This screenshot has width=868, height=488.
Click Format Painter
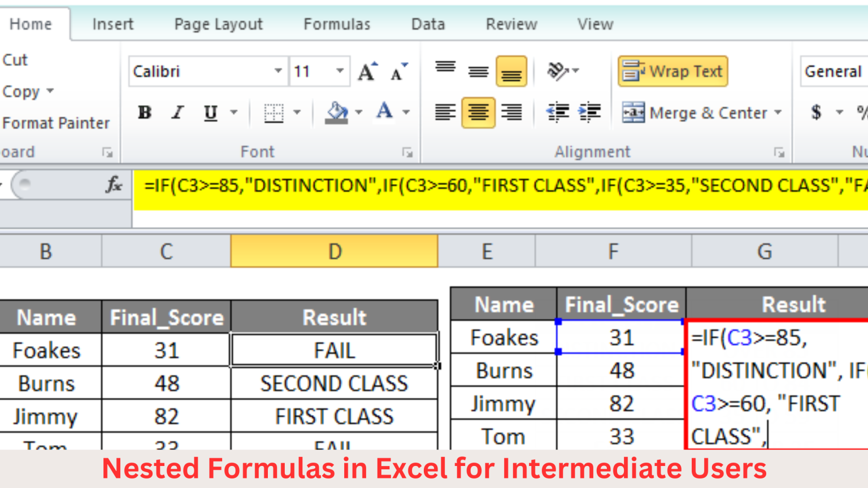click(x=55, y=123)
